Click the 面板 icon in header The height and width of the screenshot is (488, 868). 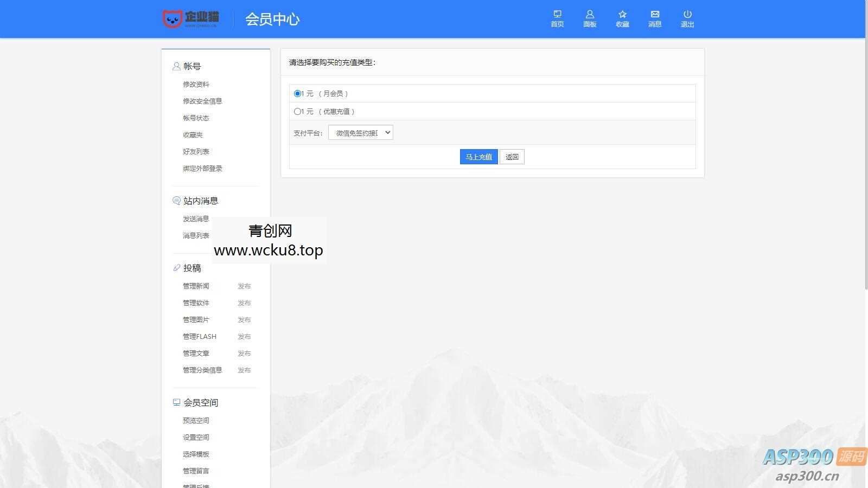pyautogui.click(x=589, y=18)
